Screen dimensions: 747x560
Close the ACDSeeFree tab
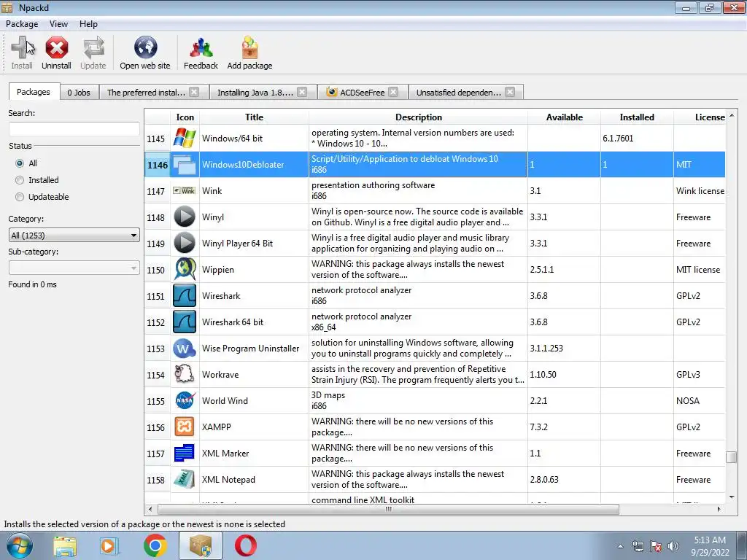coord(393,92)
